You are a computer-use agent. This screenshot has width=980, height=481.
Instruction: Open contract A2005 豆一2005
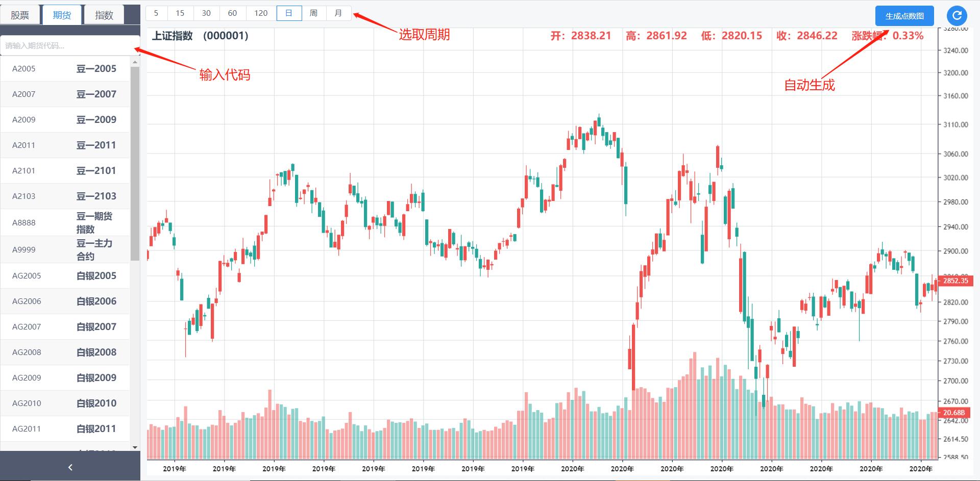(65, 69)
